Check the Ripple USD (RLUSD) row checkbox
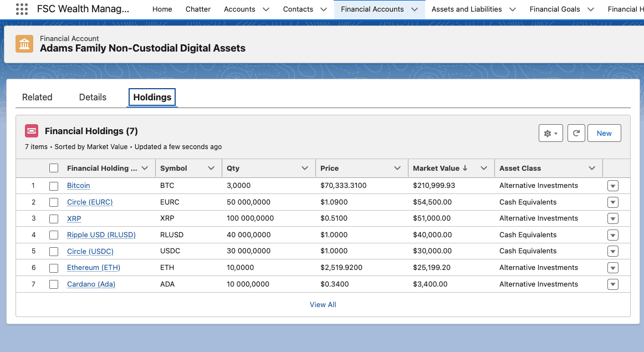The width and height of the screenshot is (644, 352). tap(54, 236)
